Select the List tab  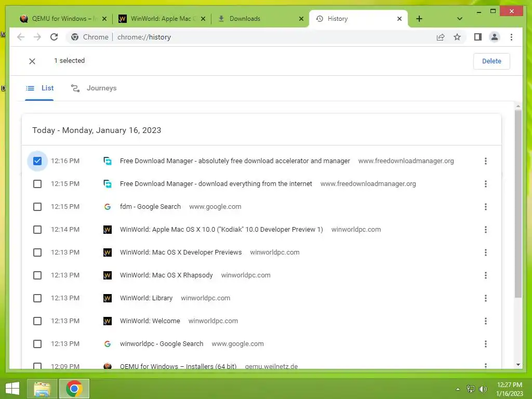pyautogui.click(x=39, y=88)
